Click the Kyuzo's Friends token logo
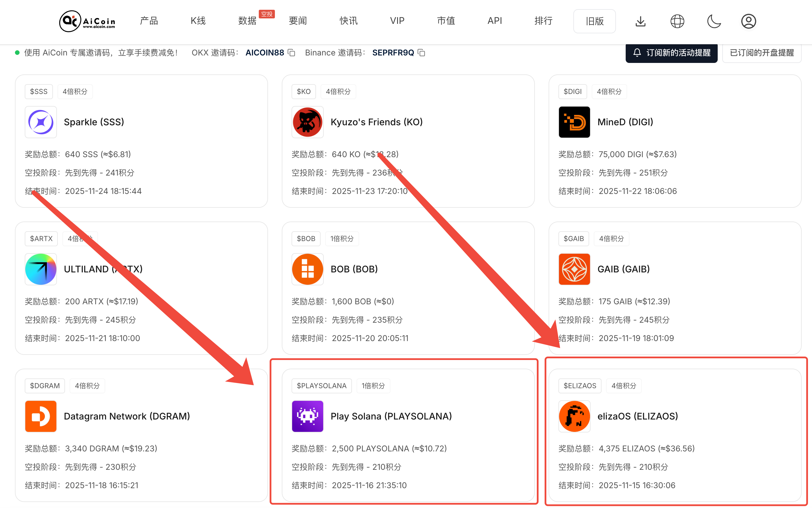The width and height of the screenshot is (812, 508). pos(307,122)
